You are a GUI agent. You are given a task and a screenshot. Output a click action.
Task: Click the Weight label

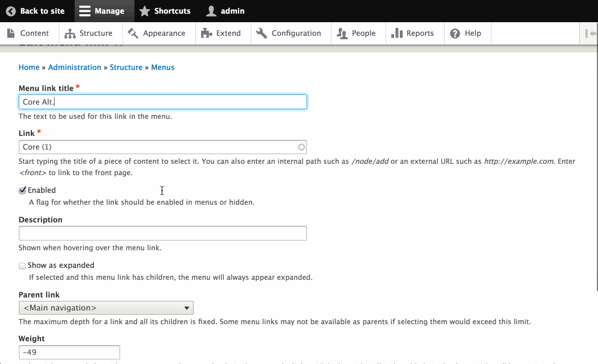pyautogui.click(x=32, y=338)
